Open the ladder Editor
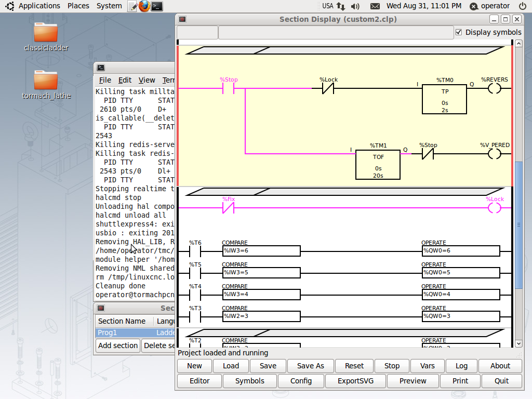The width and height of the screenshot is (532, 399). [199, 381]
